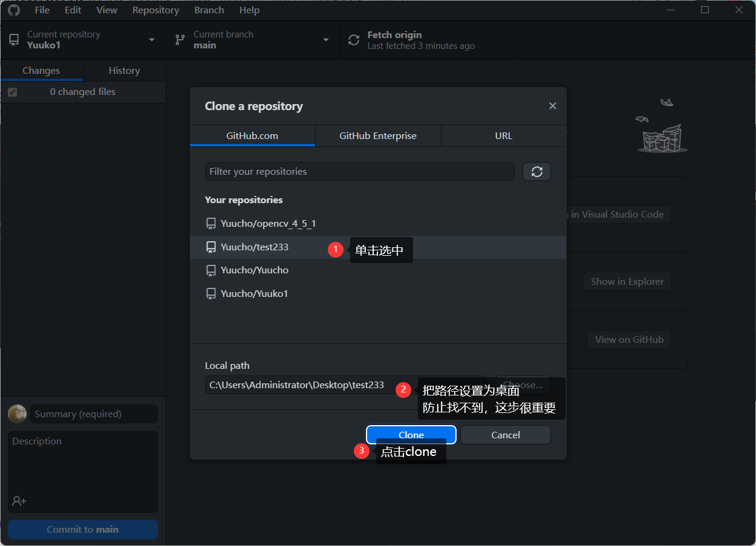Select repository Yuucho/opencv_4_5_1
Image resolution: width=756 pixels, height=546 pixels.
click(x=378, y=224)
